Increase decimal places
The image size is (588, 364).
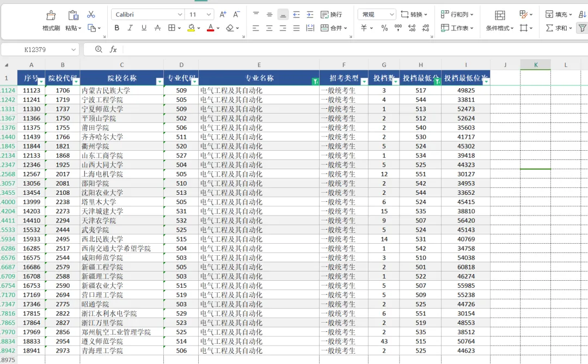[x=412, y=28]
